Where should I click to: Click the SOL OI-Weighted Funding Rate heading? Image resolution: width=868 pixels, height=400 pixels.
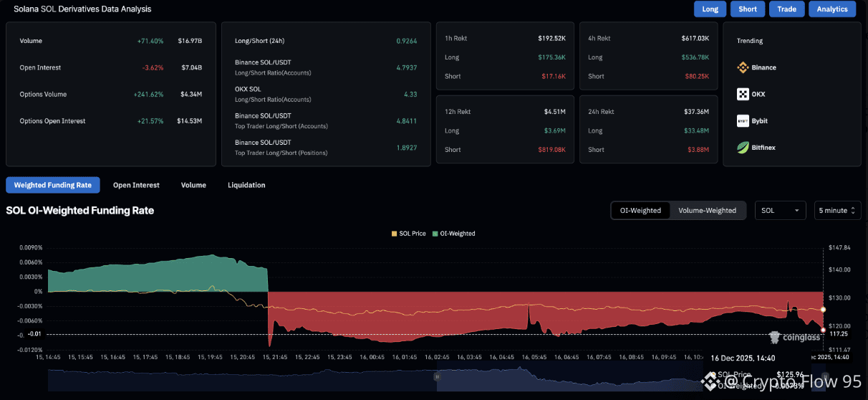point(80,211)
